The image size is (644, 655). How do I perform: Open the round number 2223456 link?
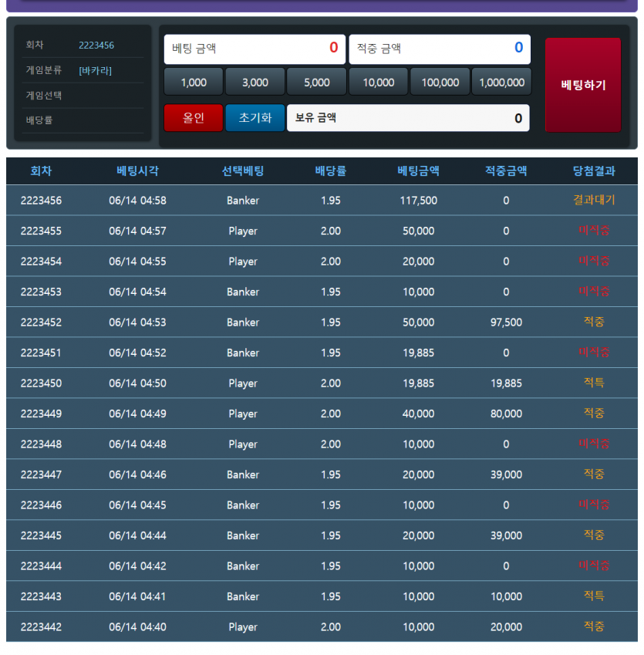coord(96,46)
